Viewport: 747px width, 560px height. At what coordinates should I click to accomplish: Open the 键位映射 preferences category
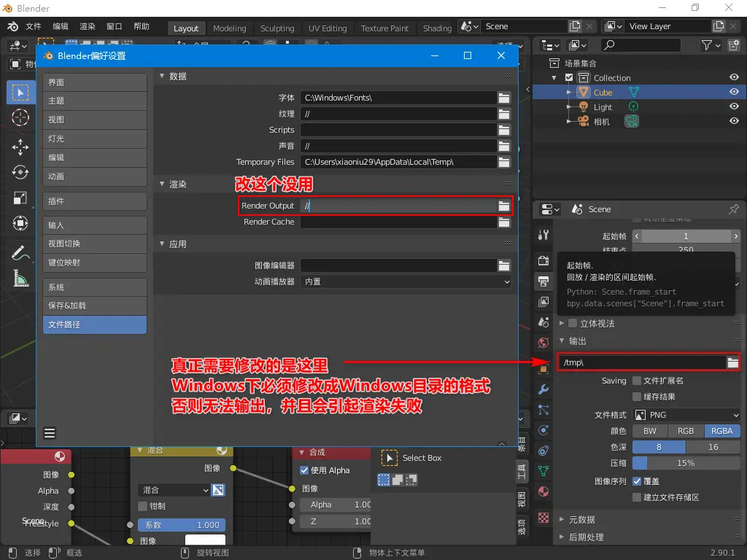pos(95,262)
